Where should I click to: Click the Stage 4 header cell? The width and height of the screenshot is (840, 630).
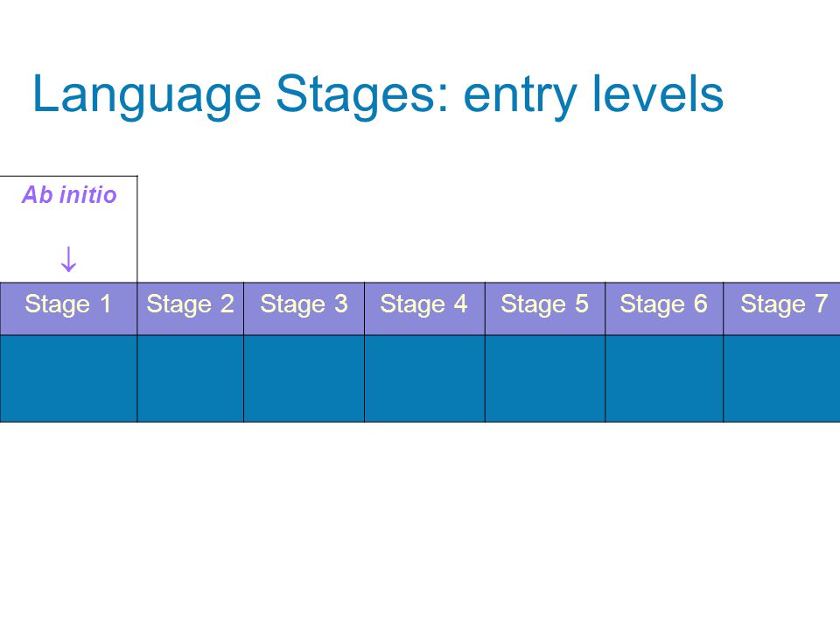[424, 309]
